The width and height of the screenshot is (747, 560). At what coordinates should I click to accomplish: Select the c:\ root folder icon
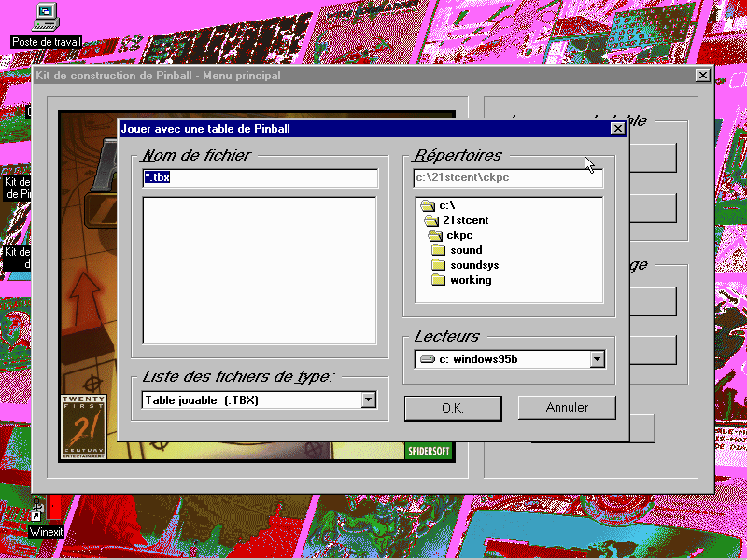coord(428,205)
